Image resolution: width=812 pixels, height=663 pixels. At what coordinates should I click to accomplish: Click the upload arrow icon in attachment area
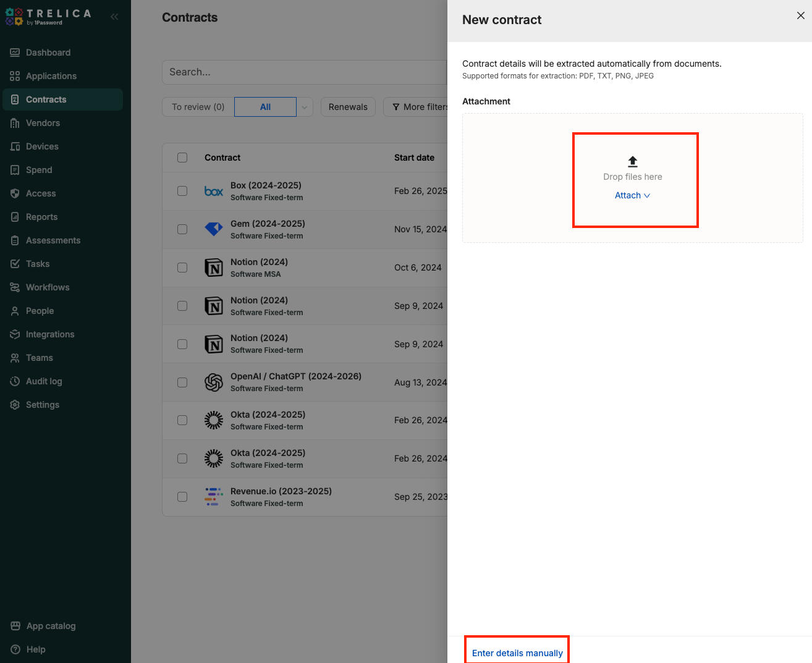pos(632,162)
